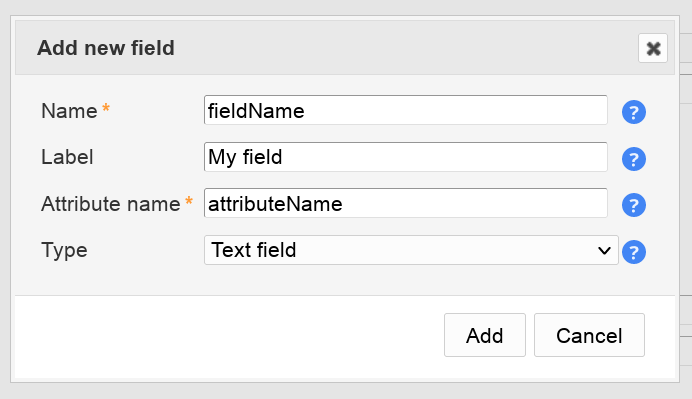Click the Name field label
This screenshot has height=399, width=692.
point(69,111)
